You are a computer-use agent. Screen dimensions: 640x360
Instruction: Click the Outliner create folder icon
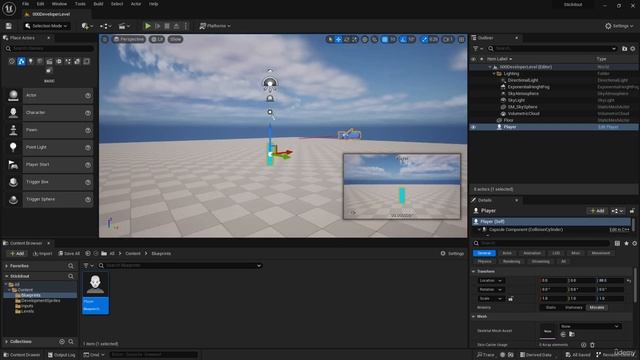624,49
